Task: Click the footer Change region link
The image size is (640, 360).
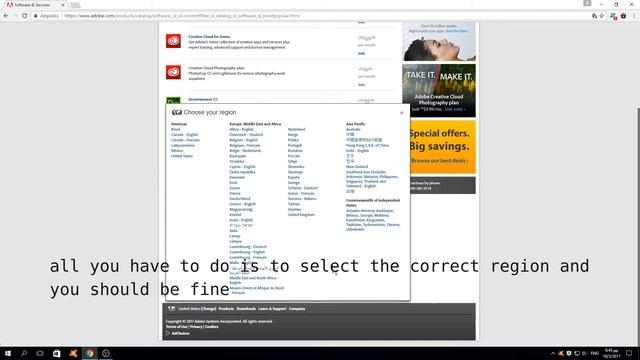Action: (209, 309)
